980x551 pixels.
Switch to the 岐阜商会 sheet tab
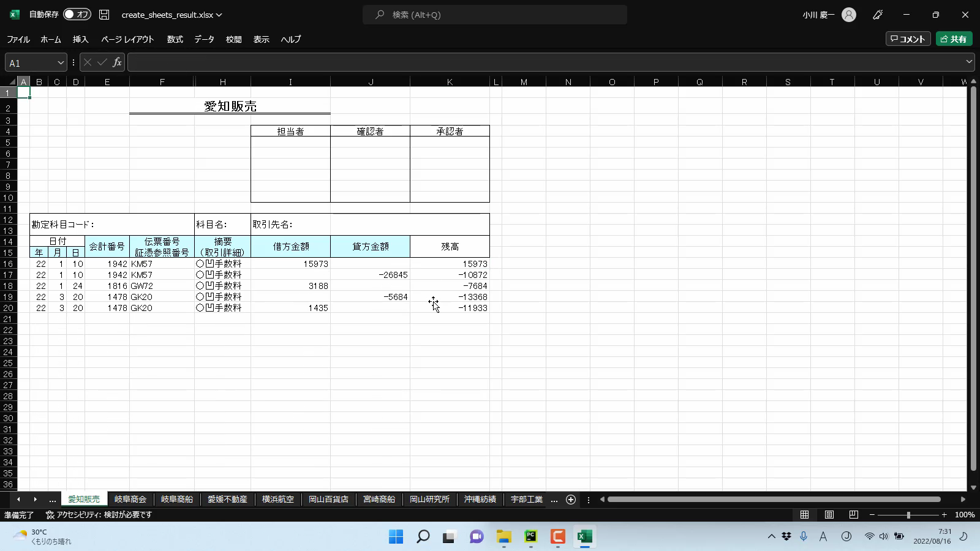(x=130, y=500)
